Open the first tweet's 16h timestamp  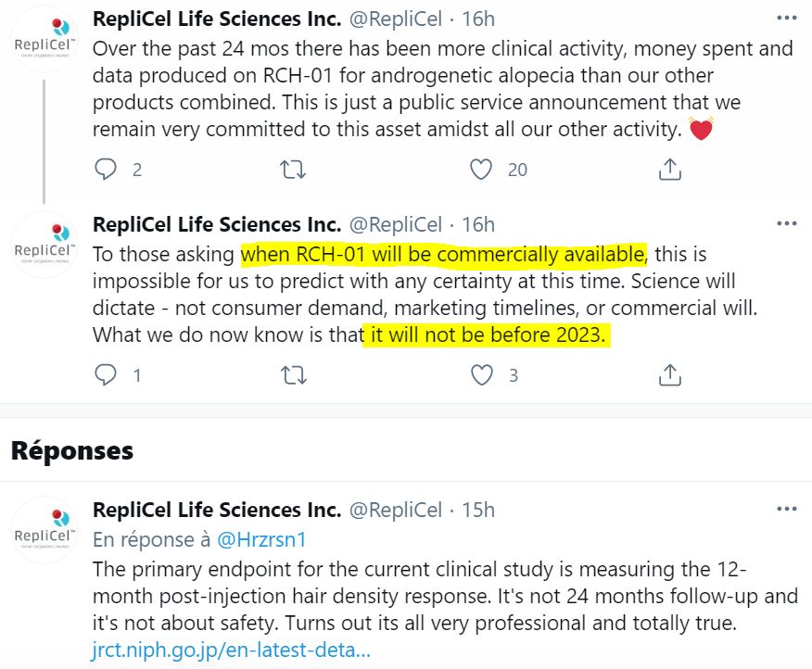pos(477,19)
